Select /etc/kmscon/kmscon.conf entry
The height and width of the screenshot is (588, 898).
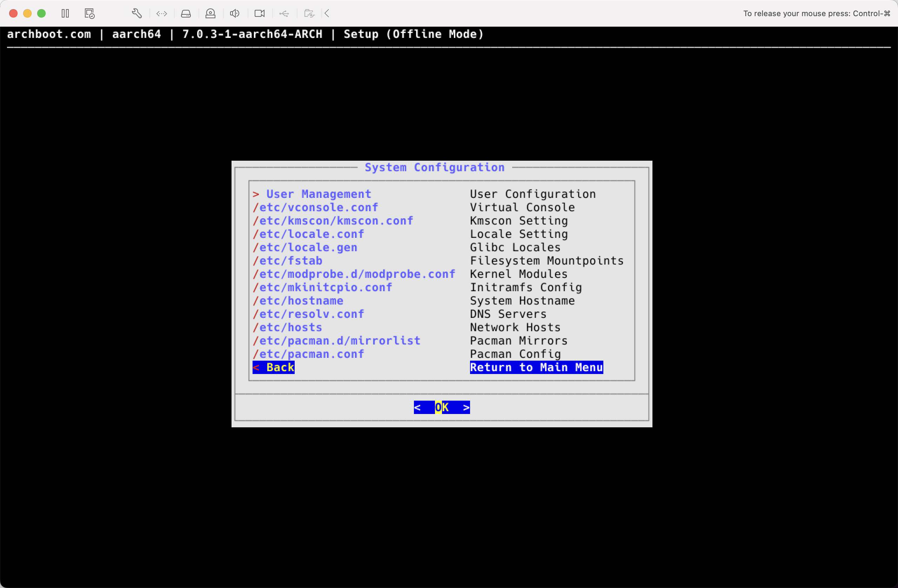click(438, 221)
